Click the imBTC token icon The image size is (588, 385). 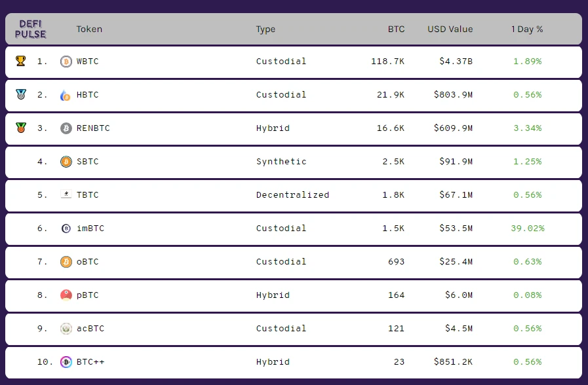[66, 229]
